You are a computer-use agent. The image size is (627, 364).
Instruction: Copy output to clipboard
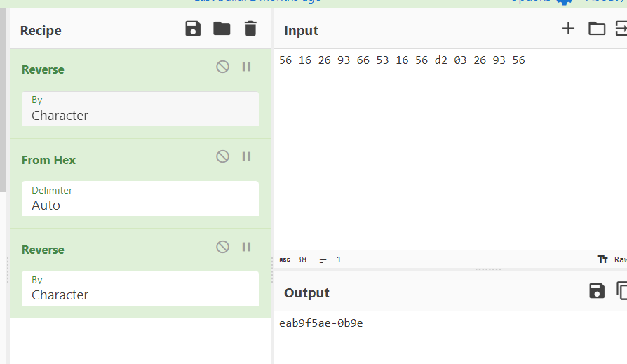point(622,291)
